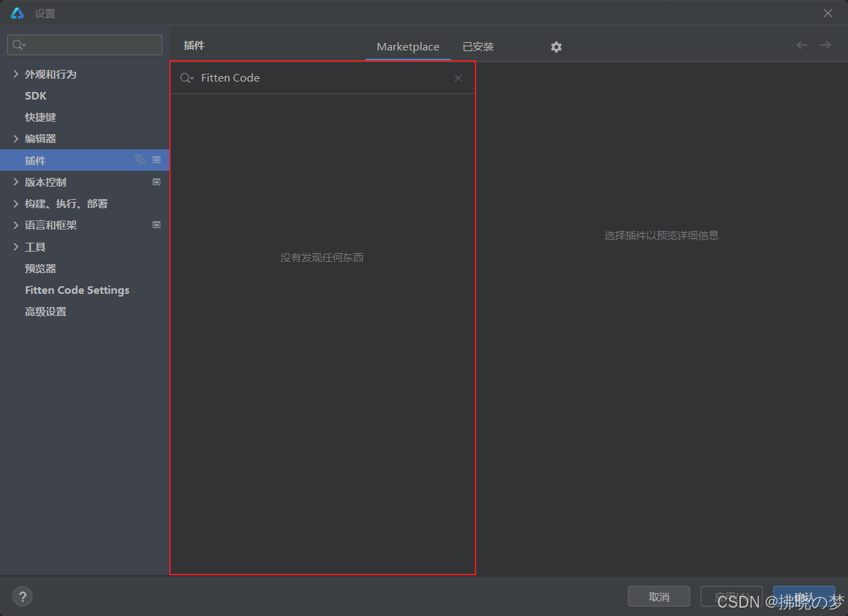Image resolution: width=848 pixels, height=616 pixels.
Task: Open the help question mark button
Action: point(23,596)
